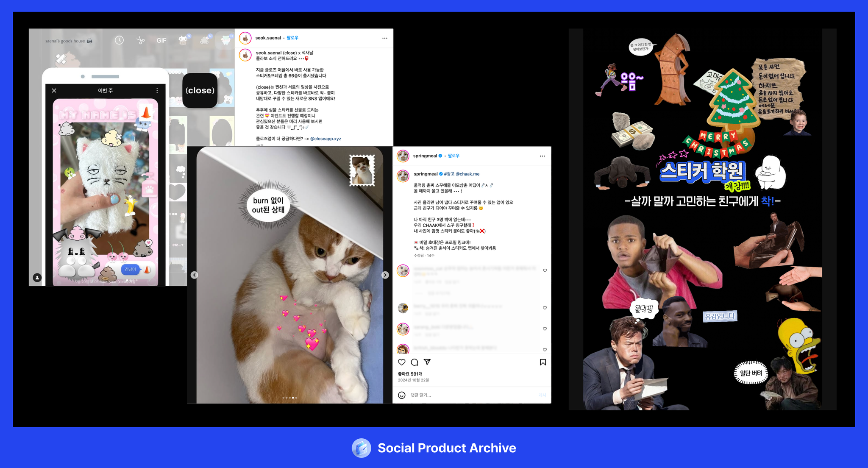Click seok.saenal username in post header
Viewport: 868px width, 468px height.
click(x=268, y=38)
